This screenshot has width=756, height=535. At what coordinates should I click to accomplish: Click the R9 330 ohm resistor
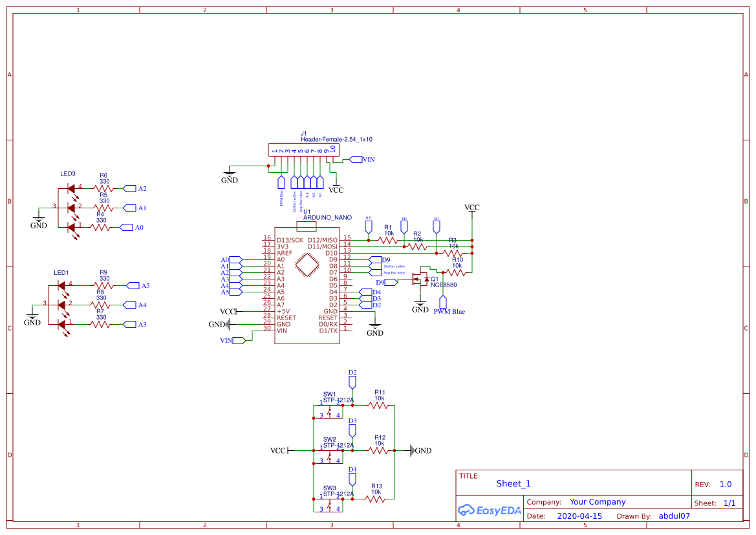tap(103, 285)
